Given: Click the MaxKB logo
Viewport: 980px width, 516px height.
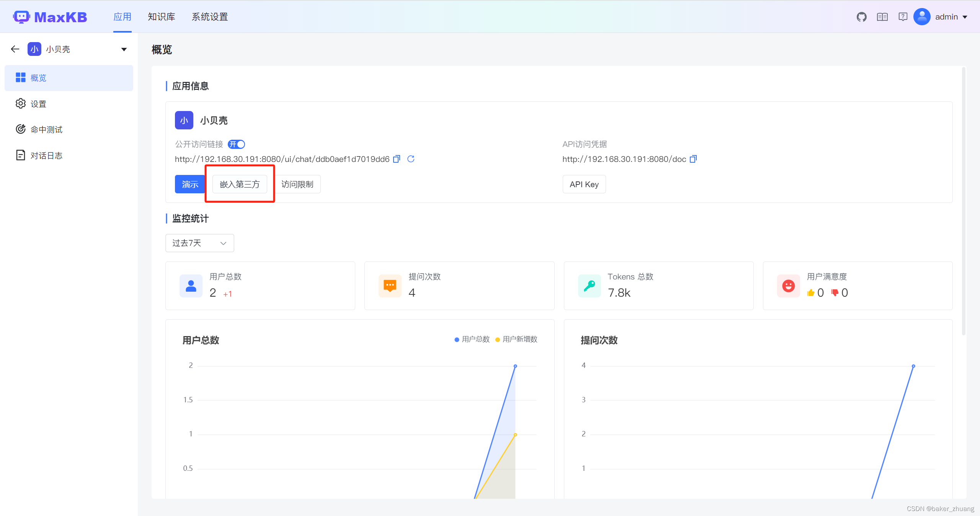Looking at the screenshot, I should click(x=50, y=17).
